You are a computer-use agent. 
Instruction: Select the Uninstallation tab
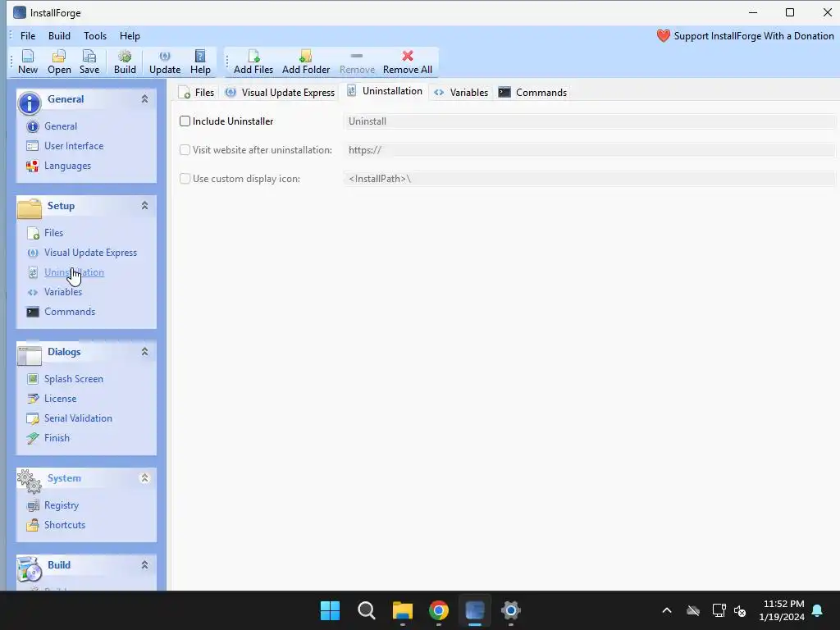[x=385, y=91]
